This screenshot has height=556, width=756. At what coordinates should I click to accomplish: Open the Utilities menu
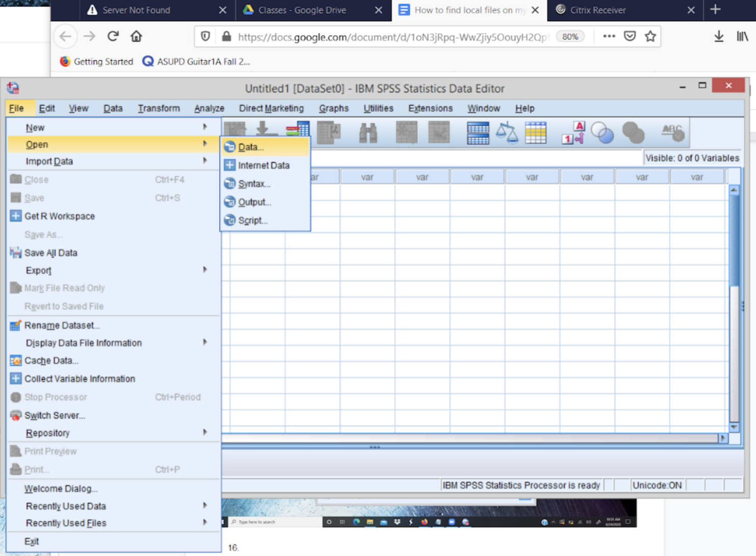click(378, 108)
